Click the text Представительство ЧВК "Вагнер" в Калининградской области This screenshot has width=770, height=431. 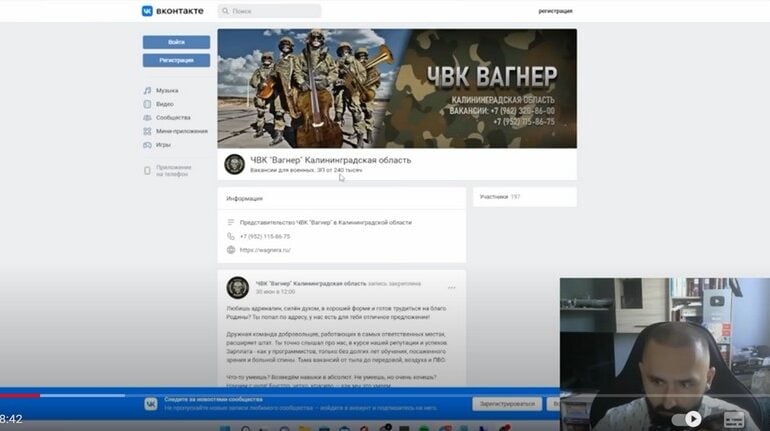click(x=326, y=222)
